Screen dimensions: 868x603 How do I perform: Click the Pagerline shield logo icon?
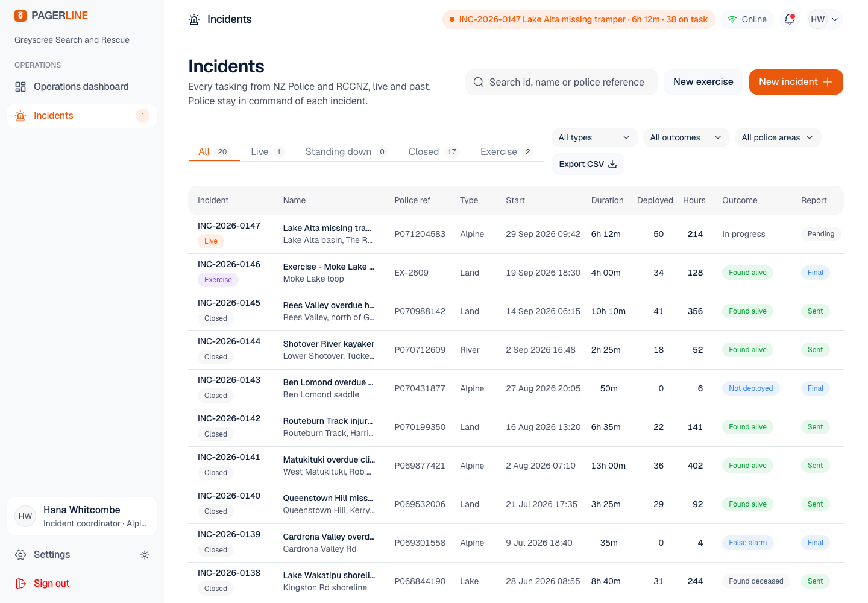pos(20,16)
